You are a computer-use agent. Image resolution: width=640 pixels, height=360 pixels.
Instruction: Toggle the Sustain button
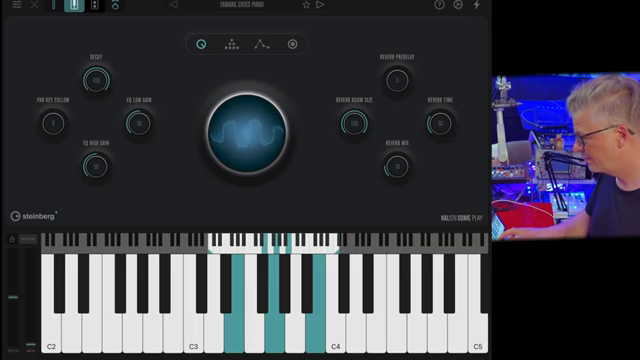28,239
